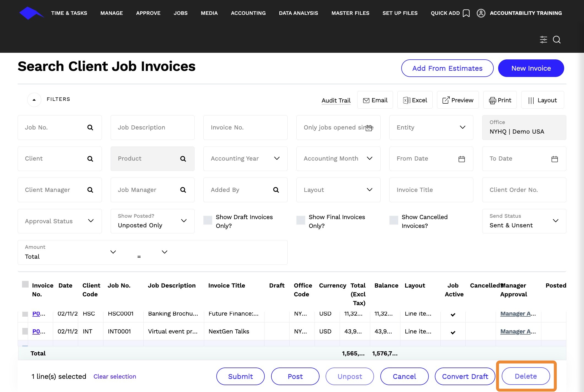Collapse the Filters section arrow
This screenshot has height=392, width=584.
34,100
